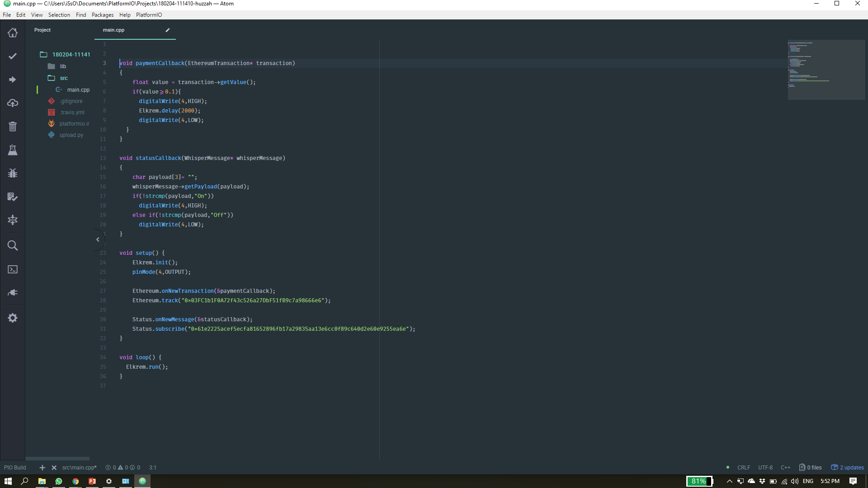Viewport: 868px width, 488px height.
Task: Click the Upload arrow icon
Action: coord(13,80)
